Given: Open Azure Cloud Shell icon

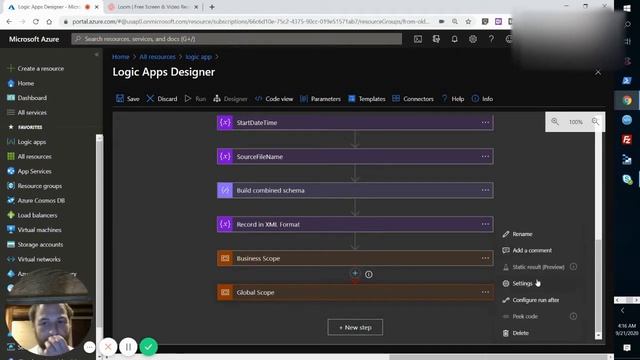Looking at the screenshot, I should coord(418,39).
